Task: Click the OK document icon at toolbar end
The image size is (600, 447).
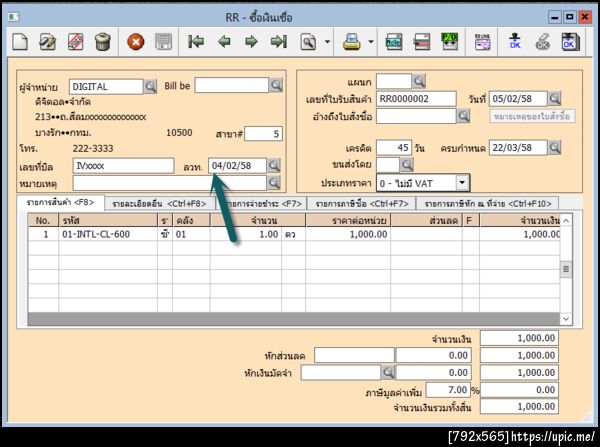Action: coord(571,42)
